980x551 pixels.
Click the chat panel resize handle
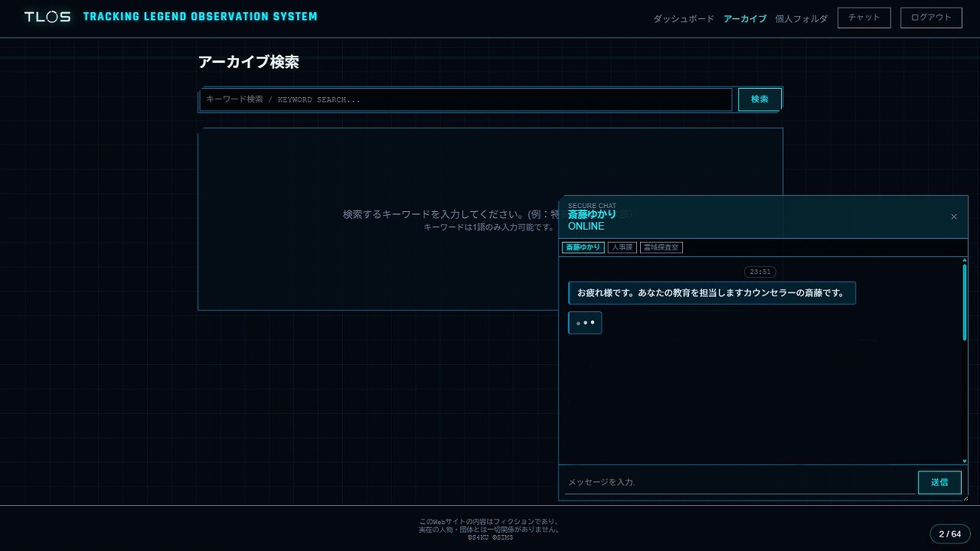coord(965,498)
